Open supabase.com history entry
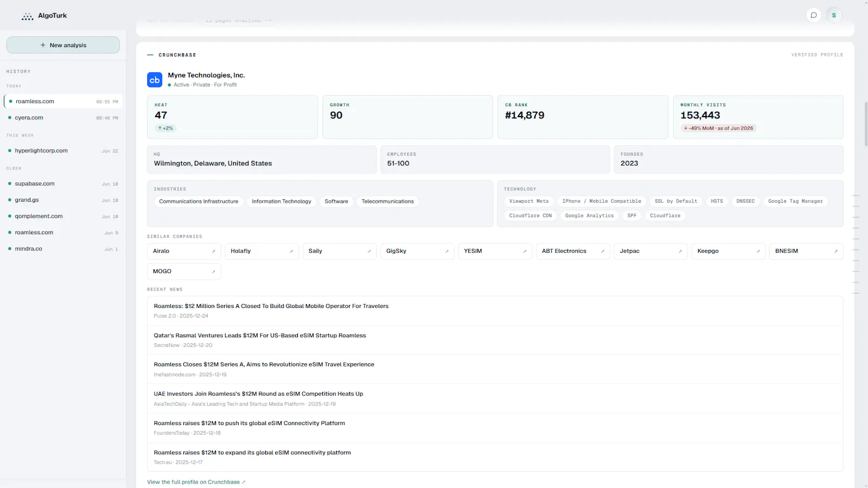This screenshot has width=868, height=488. point(63,184)
